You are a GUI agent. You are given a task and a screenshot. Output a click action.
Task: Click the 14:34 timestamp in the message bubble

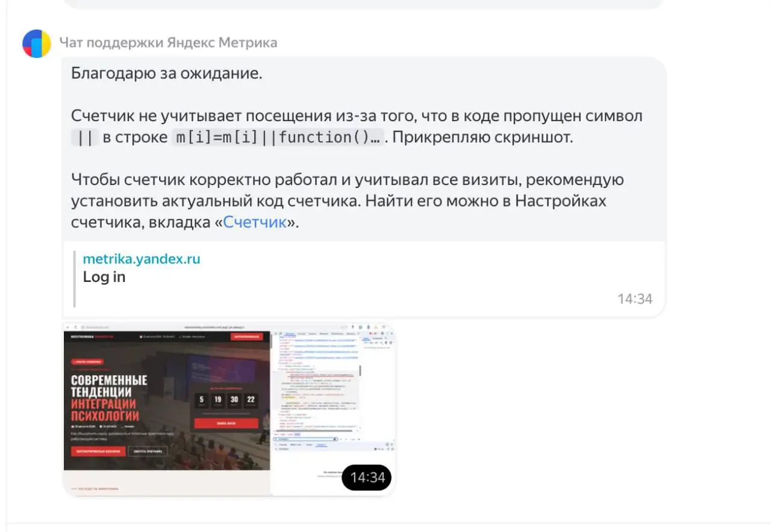point(634,299)
